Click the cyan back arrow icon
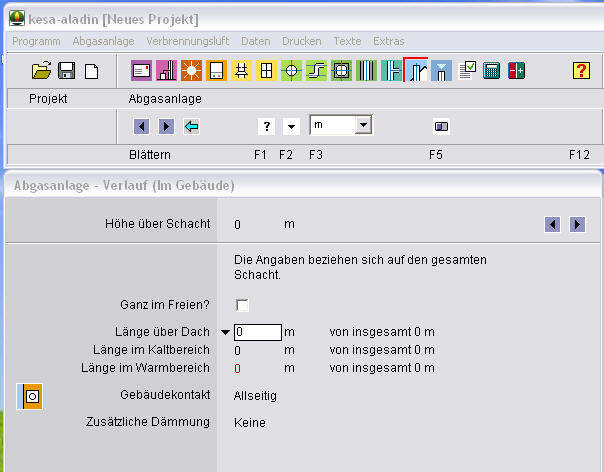Image resolution: width=604 pixels, height=472 pixels. [x=192, y=126]
